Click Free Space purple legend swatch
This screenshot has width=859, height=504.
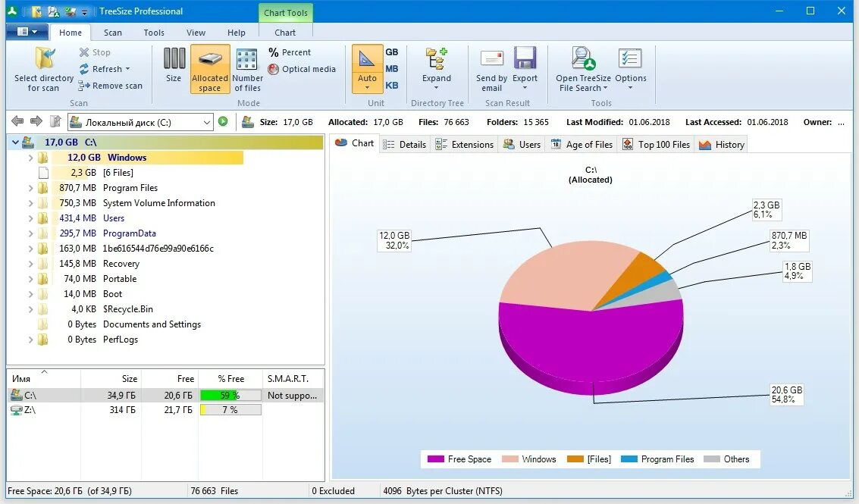(x=435, y=459)
